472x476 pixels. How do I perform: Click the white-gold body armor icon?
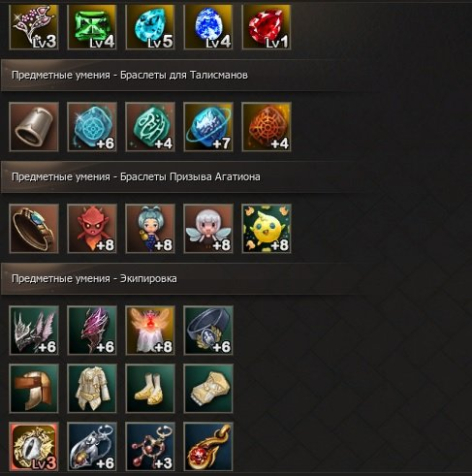(92, 389)
